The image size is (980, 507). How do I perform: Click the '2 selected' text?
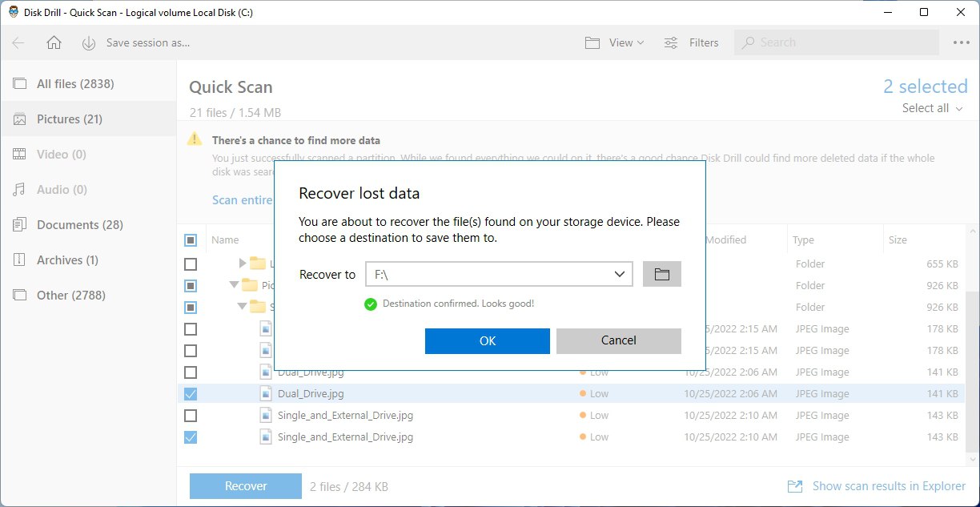[926, 87]
